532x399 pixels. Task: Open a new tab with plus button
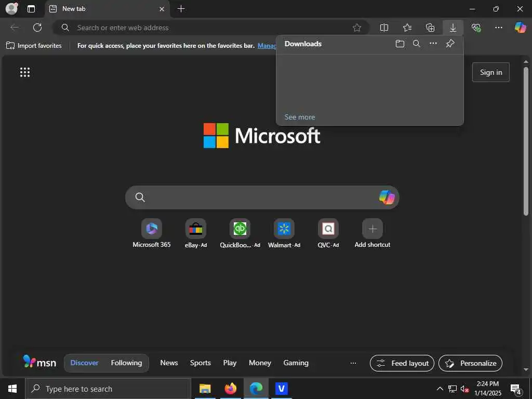pyautogui.click(x=181, y=9)
